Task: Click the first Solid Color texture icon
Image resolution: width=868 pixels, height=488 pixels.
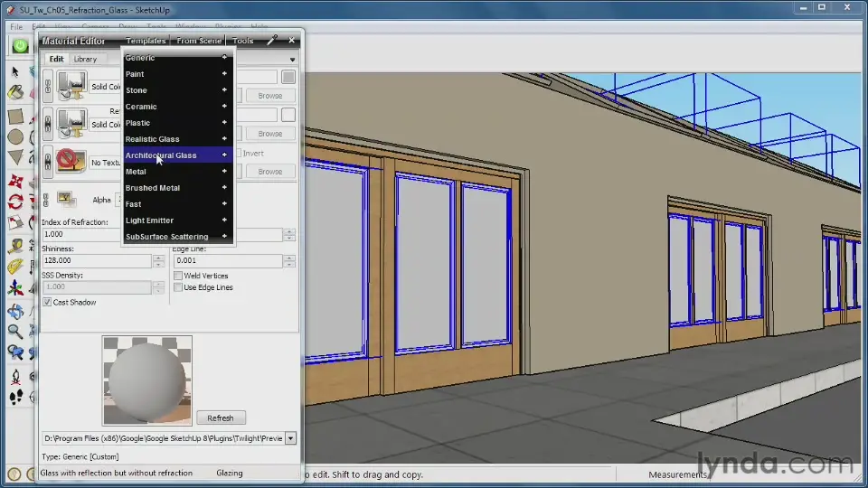Action: point(72,87)
